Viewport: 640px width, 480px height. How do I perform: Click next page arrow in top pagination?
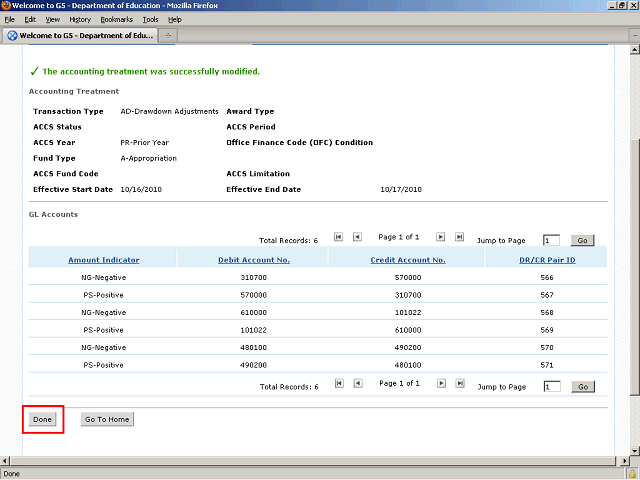pos(441,237)
